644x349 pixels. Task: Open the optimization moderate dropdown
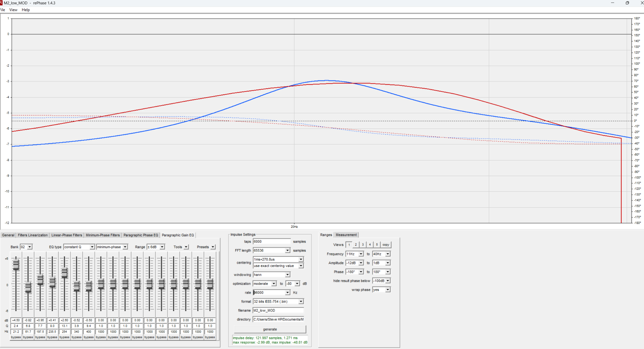click(274, 284)
